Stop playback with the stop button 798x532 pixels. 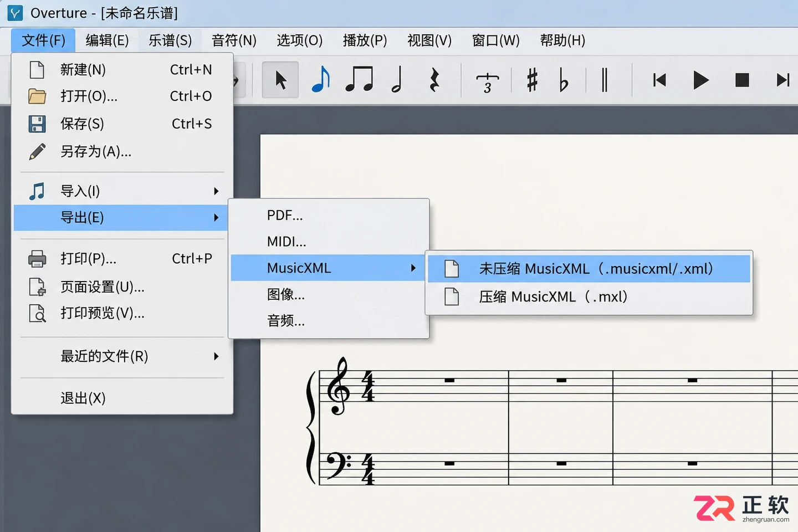(x=742, y=80)
